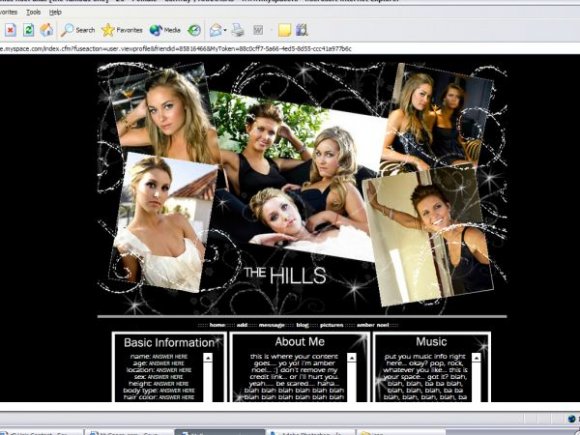
Task: Open the Tools menu
Action: click(33, 12)
